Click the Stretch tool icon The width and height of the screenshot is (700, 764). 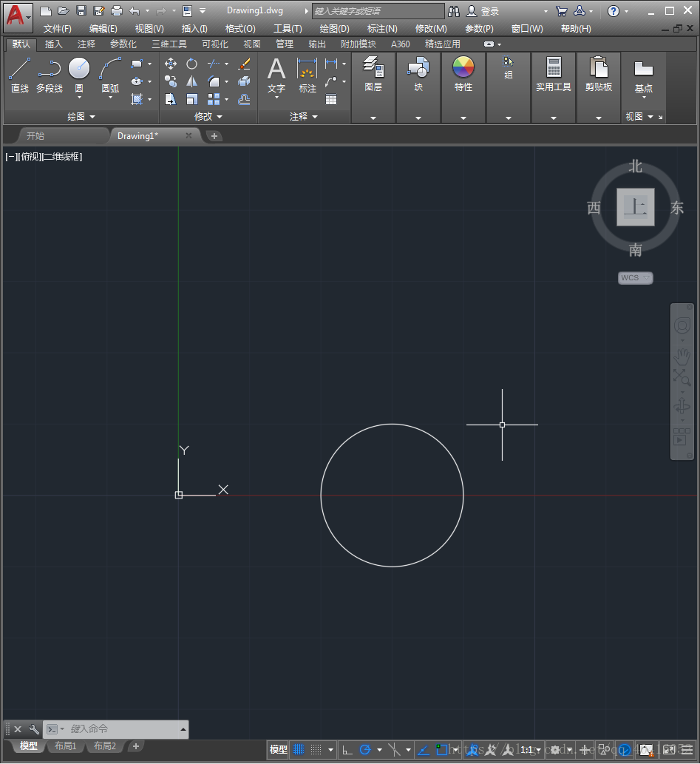click(x=171, y=99)
